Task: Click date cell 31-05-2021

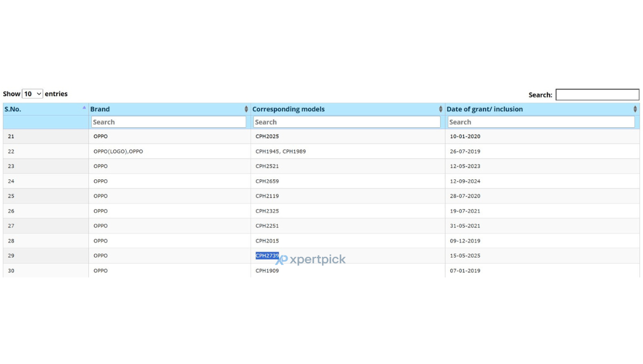Action: 542,226
